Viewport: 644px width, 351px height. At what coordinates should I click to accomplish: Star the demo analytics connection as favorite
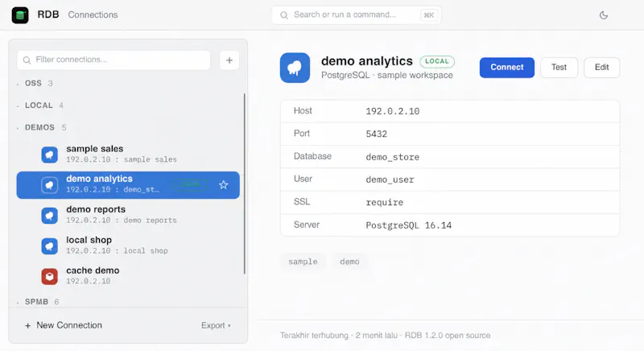point(224,184)
